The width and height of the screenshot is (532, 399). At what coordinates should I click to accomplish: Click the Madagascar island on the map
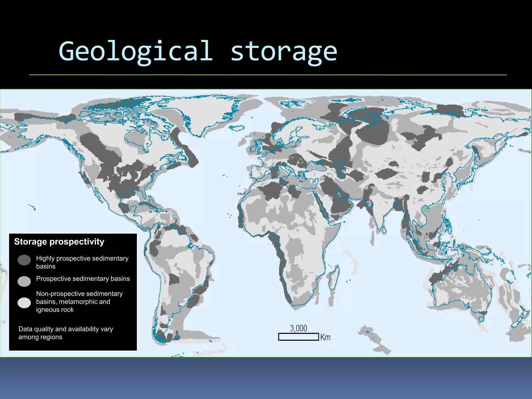pos(334,279)
